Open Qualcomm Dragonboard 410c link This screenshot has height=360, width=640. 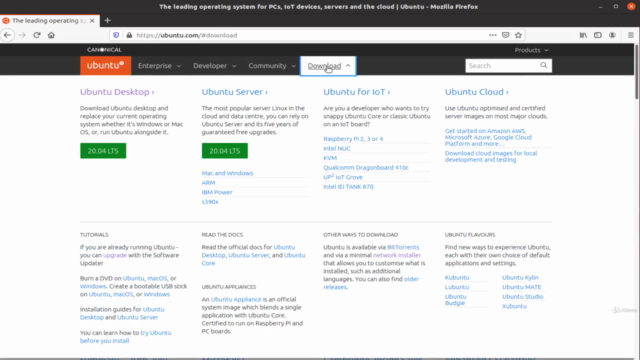click(366, 167)
